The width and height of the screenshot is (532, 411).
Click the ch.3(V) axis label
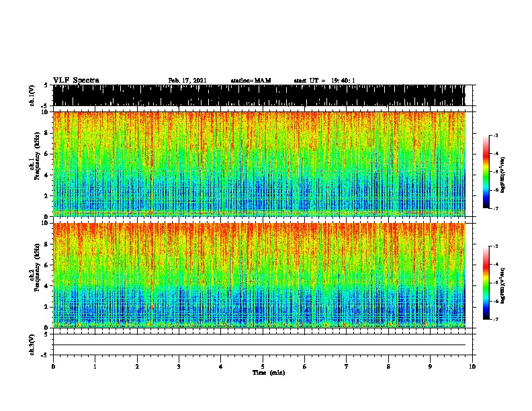pos(32,345)
